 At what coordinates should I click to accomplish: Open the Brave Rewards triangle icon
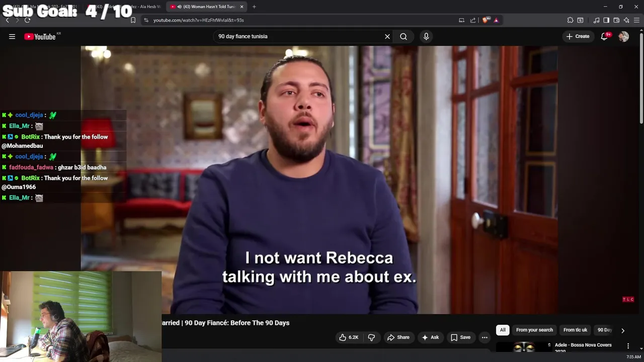496,20
